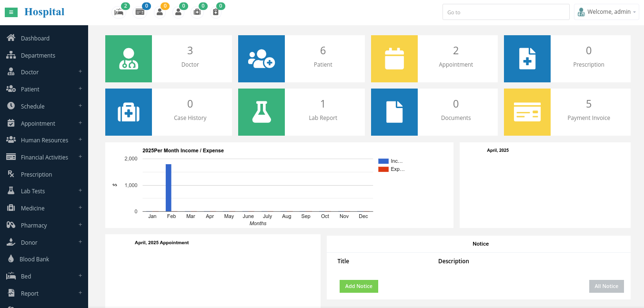Click the blue Income legend swatch
644x308 pixels.
[383, 161]
